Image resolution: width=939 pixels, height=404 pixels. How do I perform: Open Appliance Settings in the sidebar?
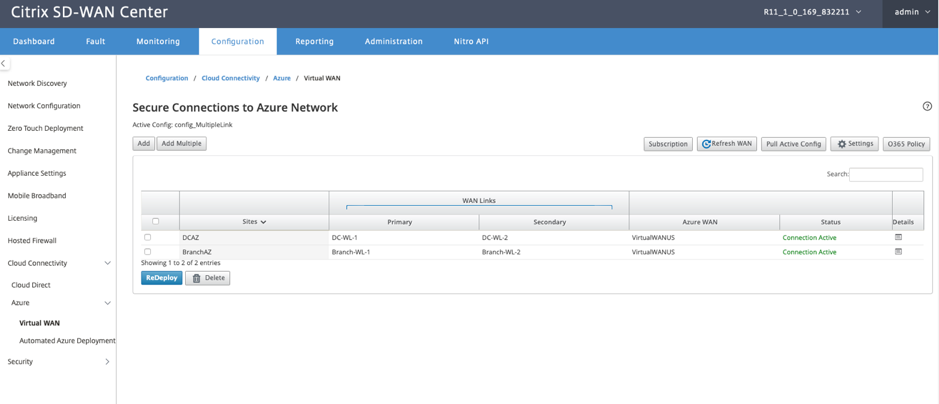37,173
